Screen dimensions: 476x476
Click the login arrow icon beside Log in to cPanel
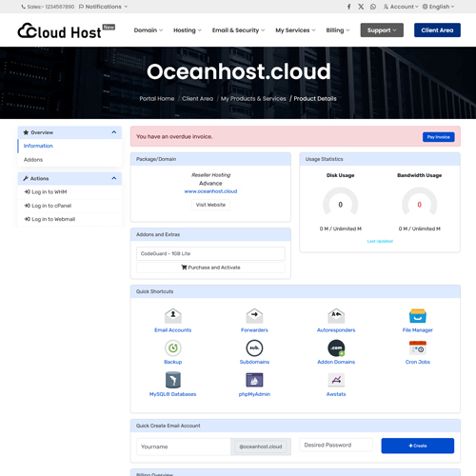(x=28, y=206)
